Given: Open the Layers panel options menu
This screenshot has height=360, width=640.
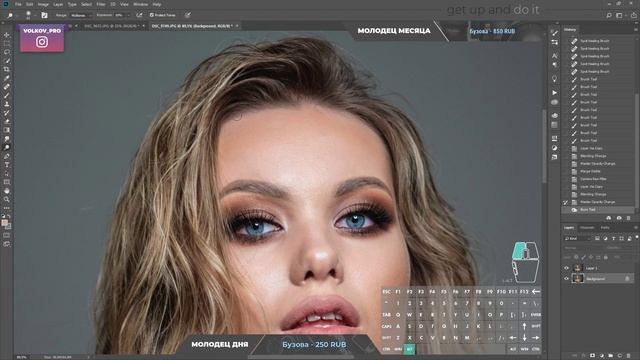Looking at the screenshot, I should click(636, 228).
